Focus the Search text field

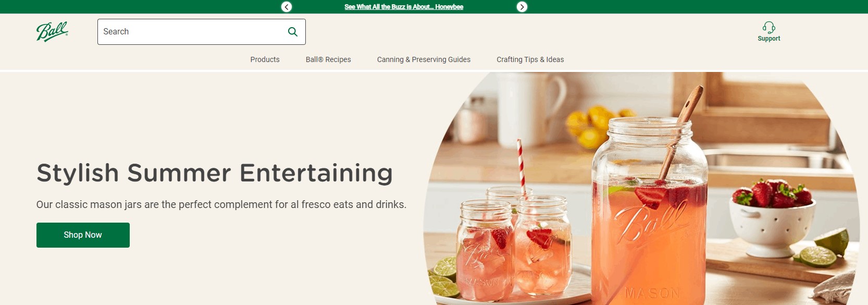coord(190,32)
